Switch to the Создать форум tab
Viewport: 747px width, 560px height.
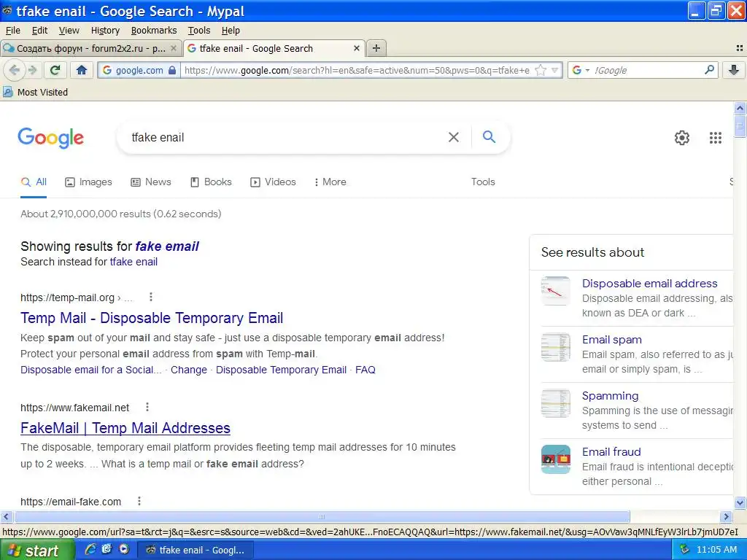click(x=90, y=48)
